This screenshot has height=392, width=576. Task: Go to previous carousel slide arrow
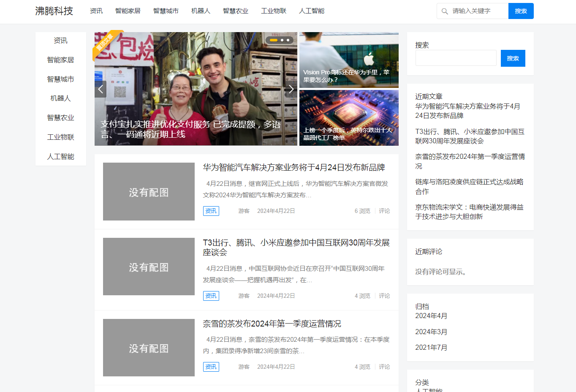[101, 89]
